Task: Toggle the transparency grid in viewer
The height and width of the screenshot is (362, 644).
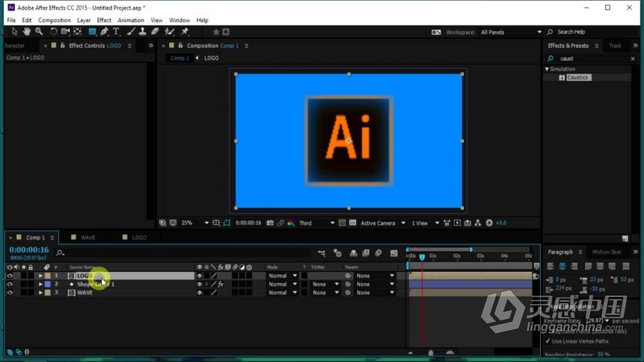Action: [x=352, y=223]
